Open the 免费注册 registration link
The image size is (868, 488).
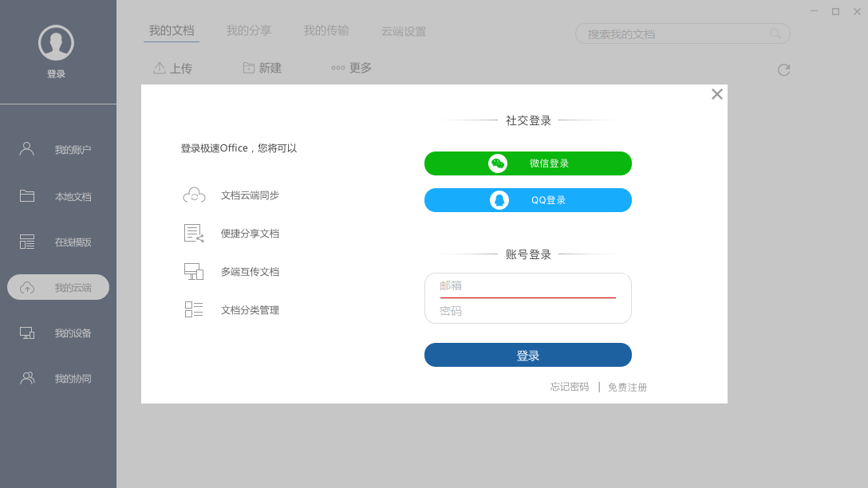tap(627, 388)
